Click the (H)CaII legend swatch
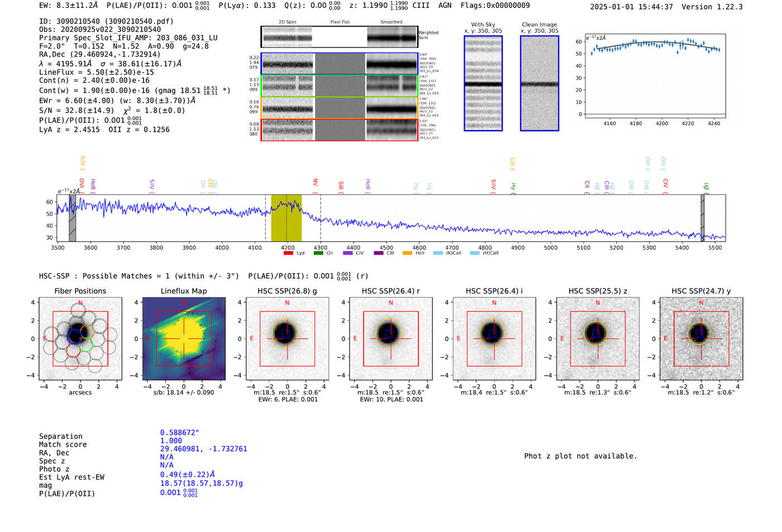This screenshot has height=532, width=782. [x=475, y=253]
